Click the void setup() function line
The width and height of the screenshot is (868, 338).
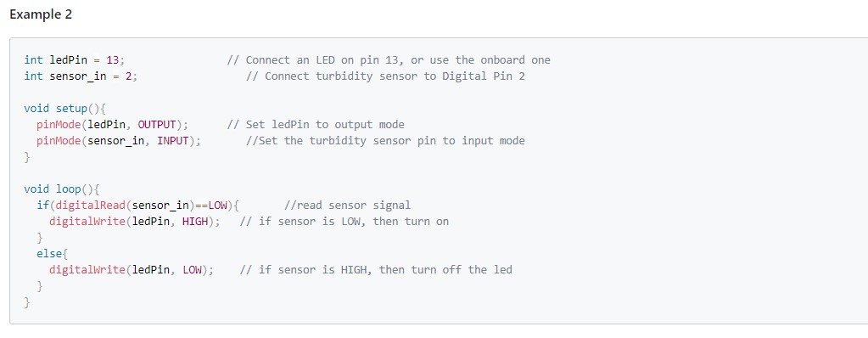(x=64, y=108)
